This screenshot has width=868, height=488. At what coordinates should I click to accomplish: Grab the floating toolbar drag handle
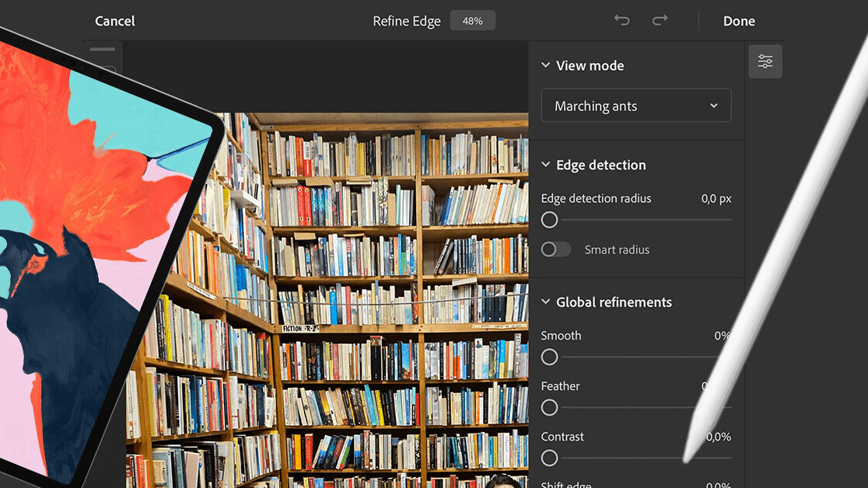[x=103, y=50]
